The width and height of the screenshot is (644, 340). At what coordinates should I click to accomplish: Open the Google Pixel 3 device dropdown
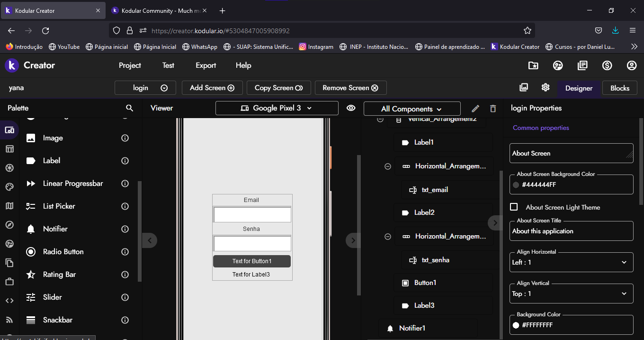click(x=277, y=108)
